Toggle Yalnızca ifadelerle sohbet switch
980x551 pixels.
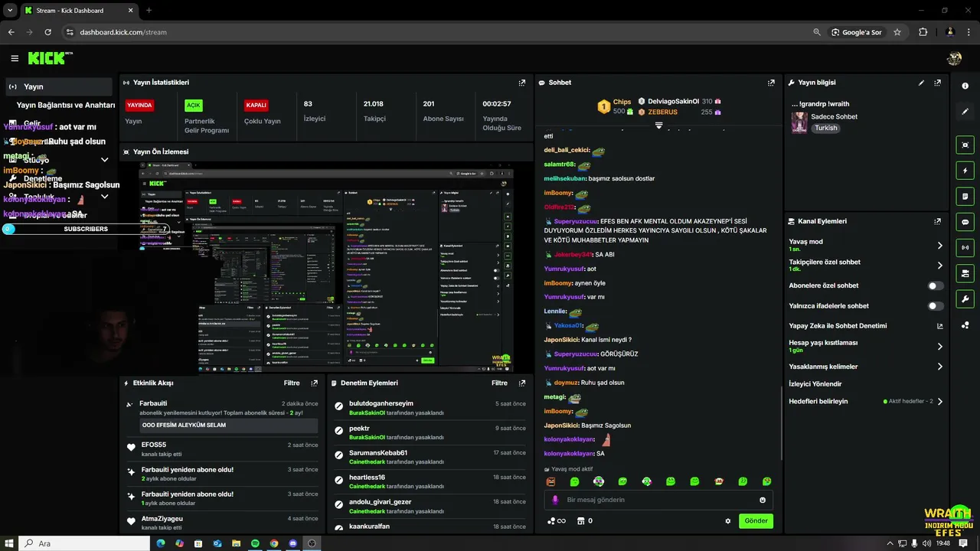(936, 306)
